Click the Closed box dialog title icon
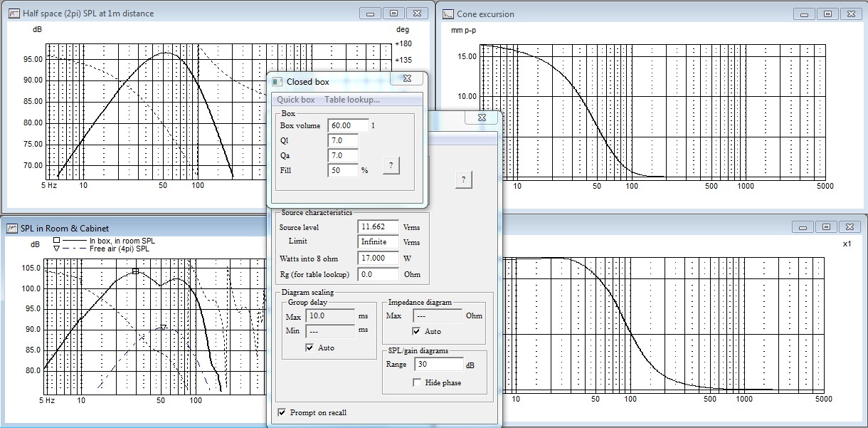868x428 pixels. 277,82
